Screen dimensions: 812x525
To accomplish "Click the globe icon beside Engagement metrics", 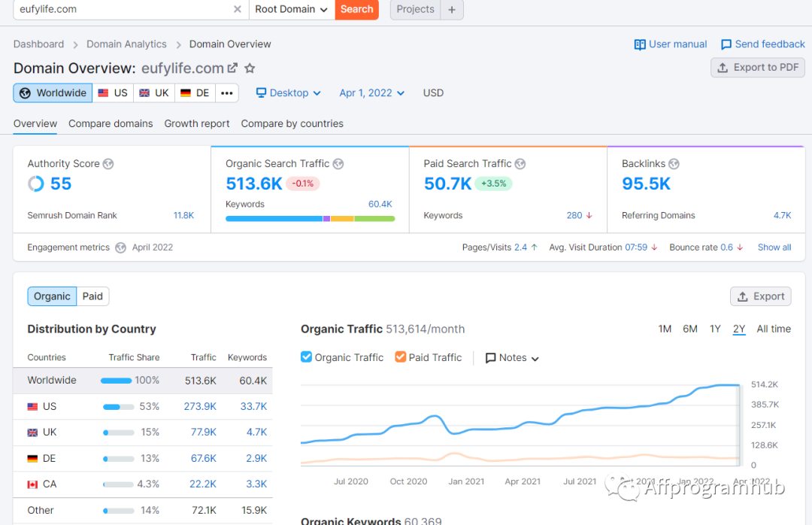I will [x=120, y=247].
